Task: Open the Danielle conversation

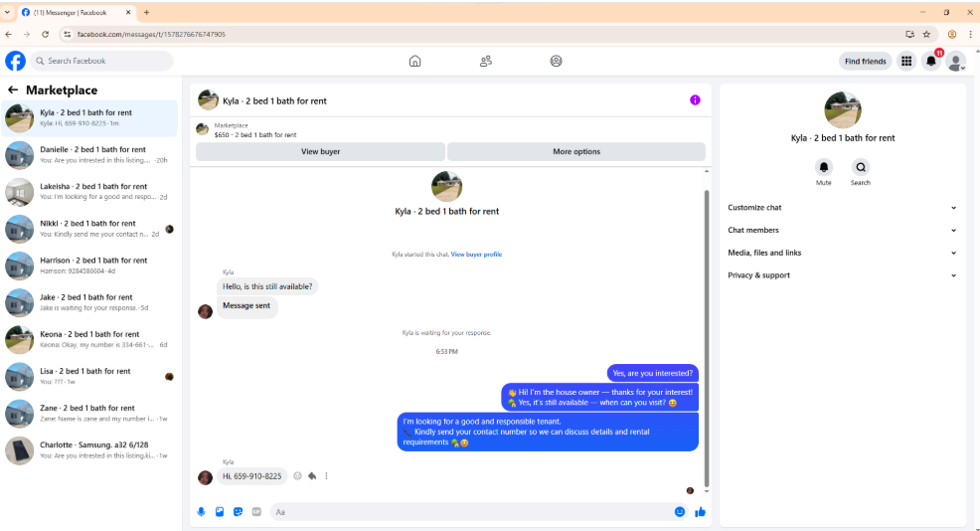Action: tap(90, 155)
